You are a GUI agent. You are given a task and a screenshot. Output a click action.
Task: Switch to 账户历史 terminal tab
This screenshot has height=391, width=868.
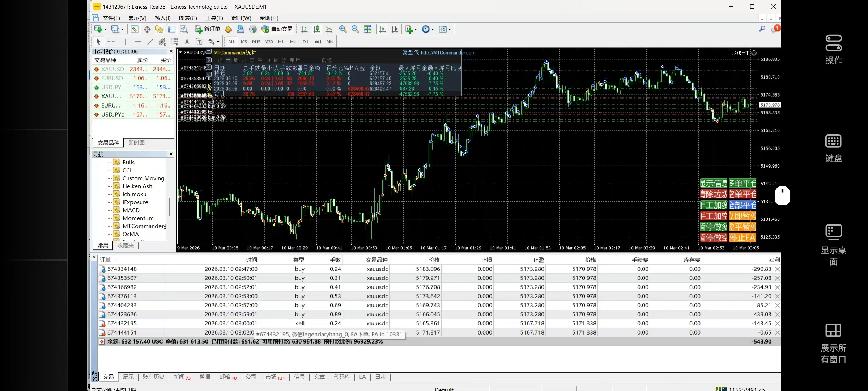(153, 377)
